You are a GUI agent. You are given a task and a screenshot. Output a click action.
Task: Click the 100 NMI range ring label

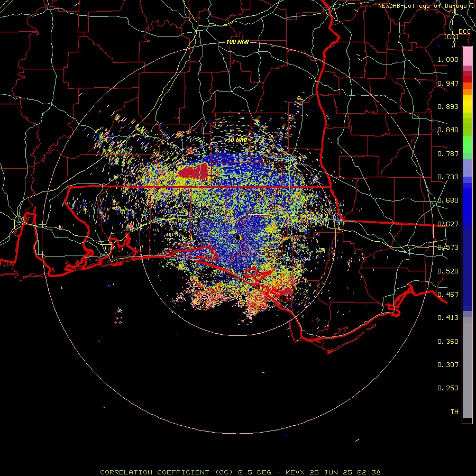click(x=237, y=42)
